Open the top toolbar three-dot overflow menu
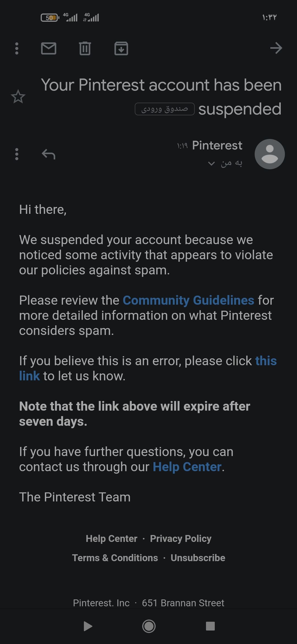The width and height of the screenshot is (297, 644). pyautogui.click(x=17, y=48)
